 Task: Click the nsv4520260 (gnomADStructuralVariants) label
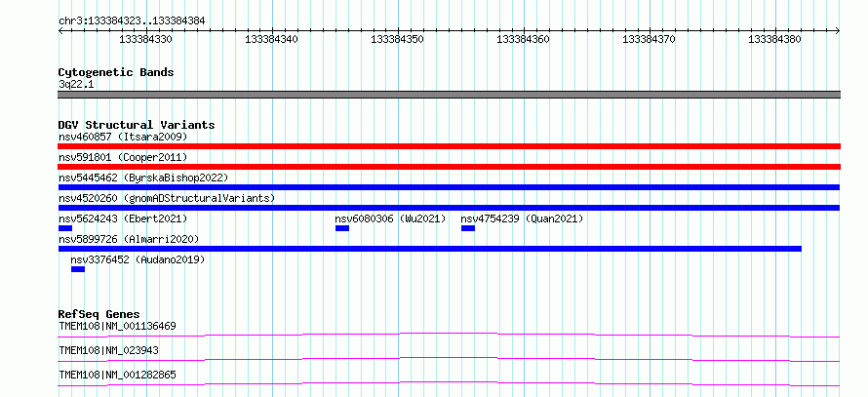167,198
